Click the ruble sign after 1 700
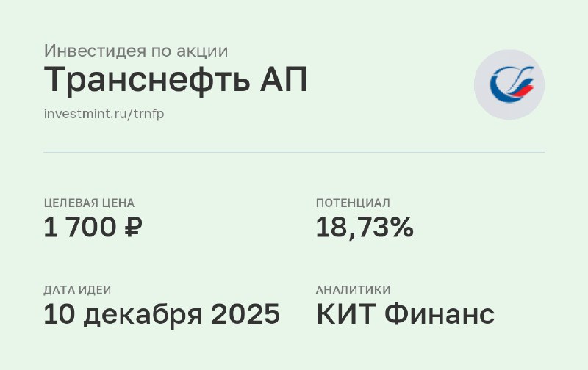 click(134, 227)
